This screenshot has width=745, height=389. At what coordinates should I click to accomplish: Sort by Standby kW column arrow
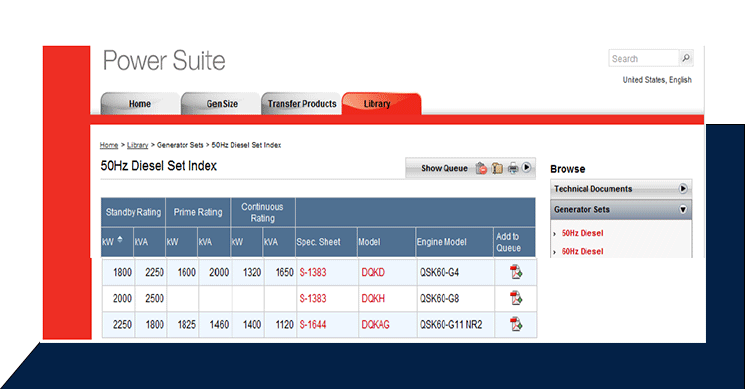tap(120, 239)
